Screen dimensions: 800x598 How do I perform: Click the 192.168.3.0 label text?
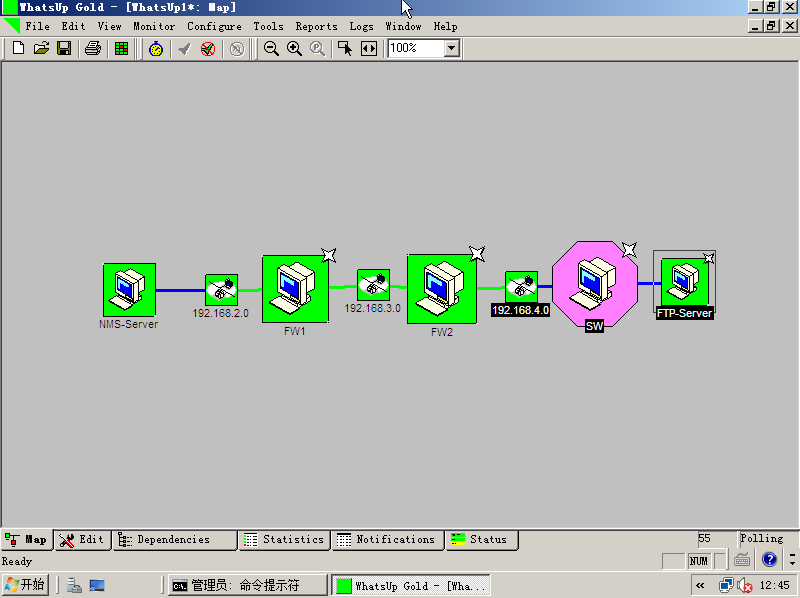coord(372,308)
